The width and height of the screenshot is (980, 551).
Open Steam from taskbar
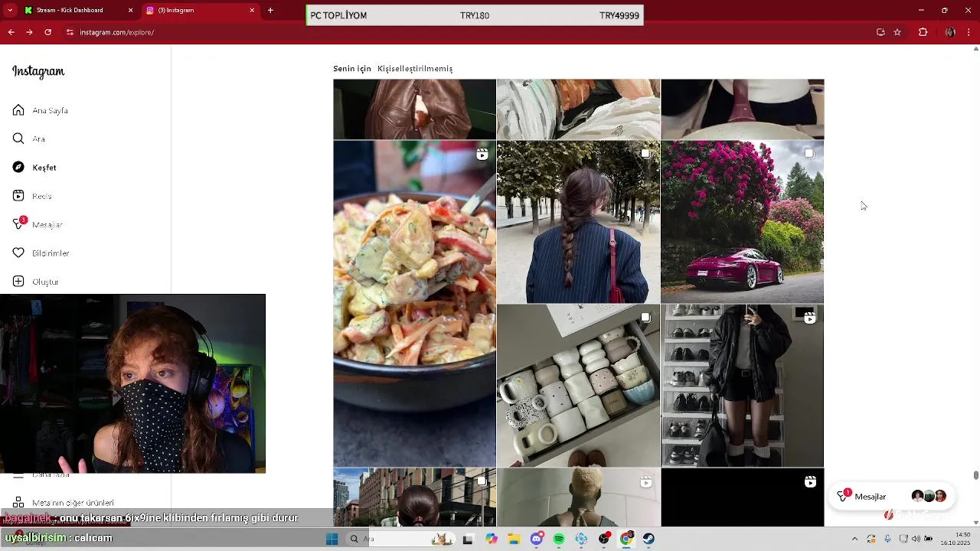tap(648, 539)
